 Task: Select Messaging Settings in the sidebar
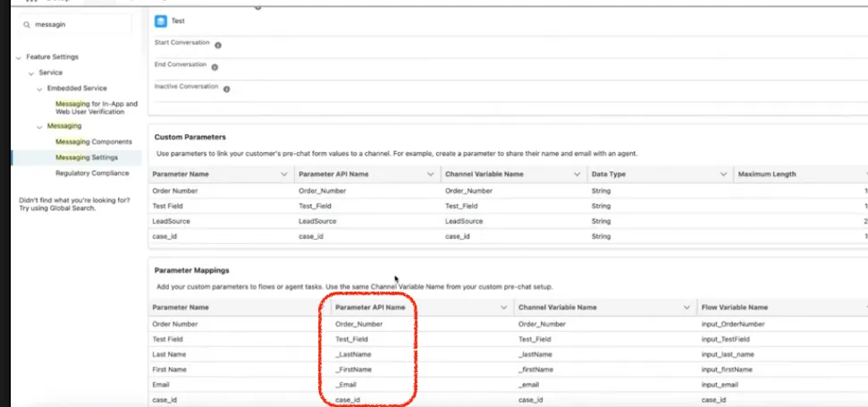(87, 157)
